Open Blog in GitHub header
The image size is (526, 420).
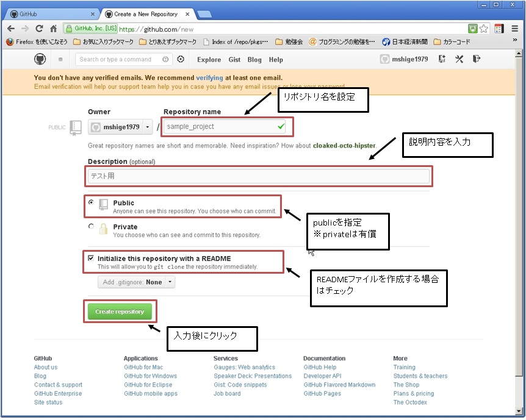[254, 60]
